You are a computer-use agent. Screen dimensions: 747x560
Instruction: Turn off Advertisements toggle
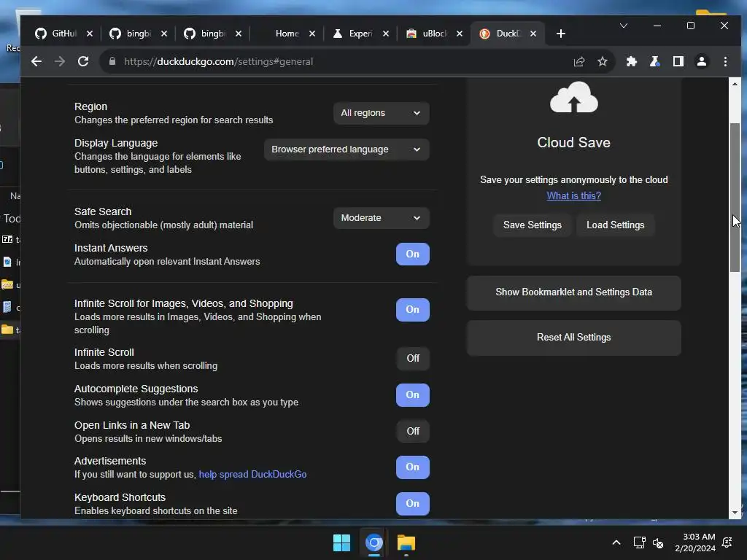(x=413, y=467)
